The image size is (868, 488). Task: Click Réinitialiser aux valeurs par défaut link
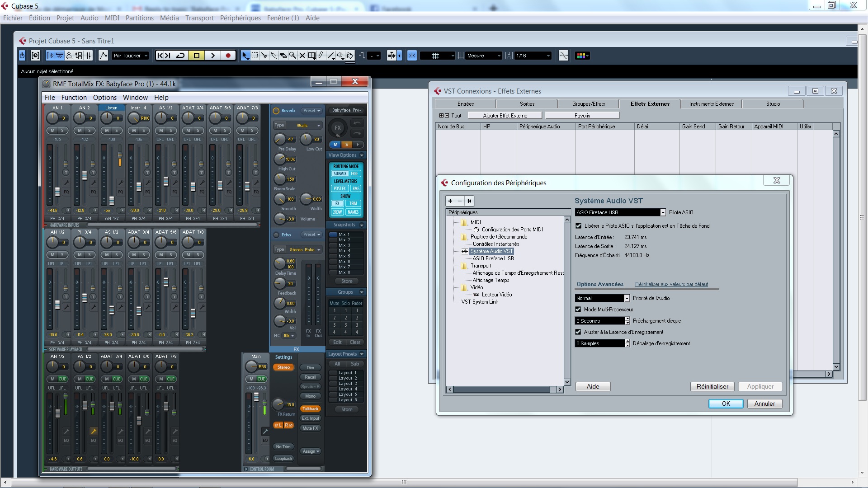671,285
